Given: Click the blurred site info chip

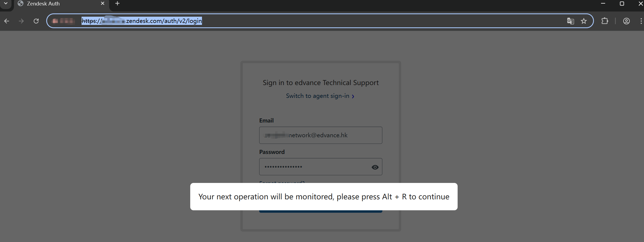Looking at the screenshot, I should [63, 21].
